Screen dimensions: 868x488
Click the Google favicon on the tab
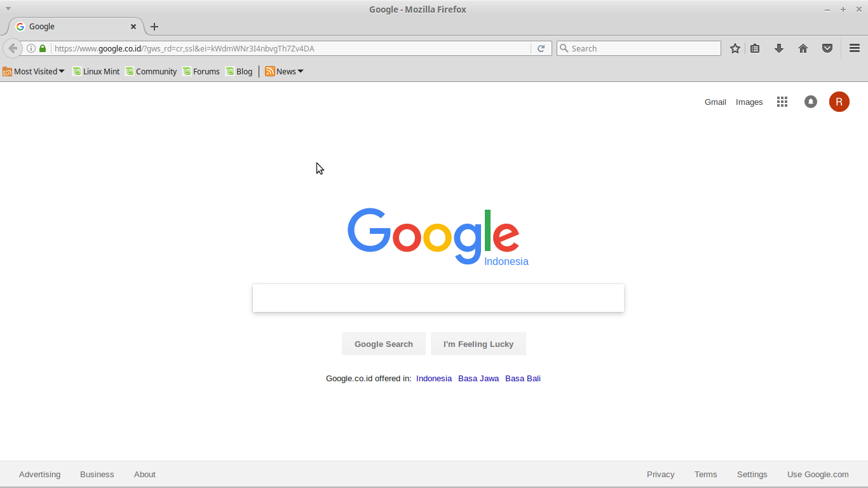[x=20, y=27]
